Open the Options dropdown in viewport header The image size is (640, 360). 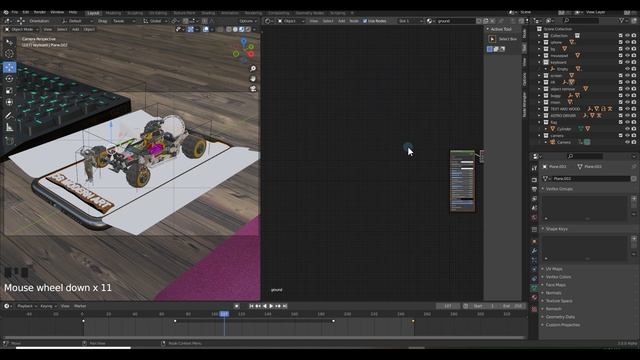(x=248, y=21)
